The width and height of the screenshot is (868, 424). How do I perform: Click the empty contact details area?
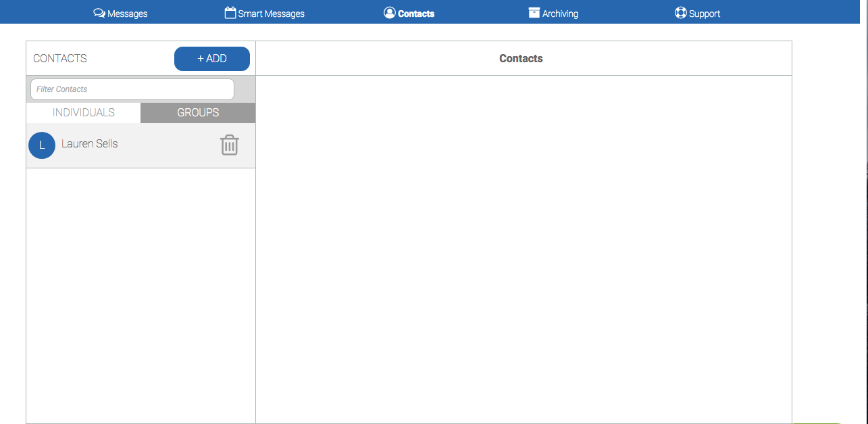524,249
